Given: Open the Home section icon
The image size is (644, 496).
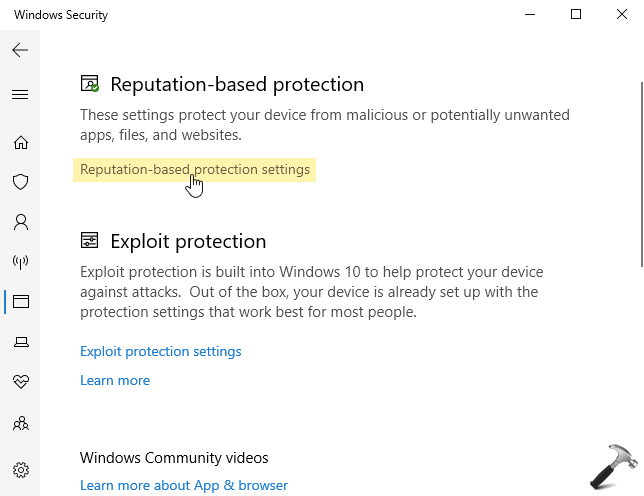Looking at the screenshot, I should point(21,142).
